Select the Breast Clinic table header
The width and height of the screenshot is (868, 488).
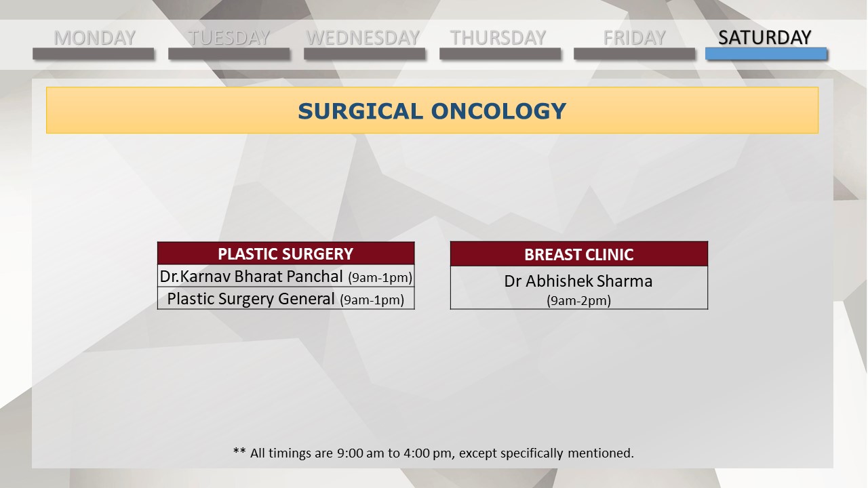tap(579, 254)
